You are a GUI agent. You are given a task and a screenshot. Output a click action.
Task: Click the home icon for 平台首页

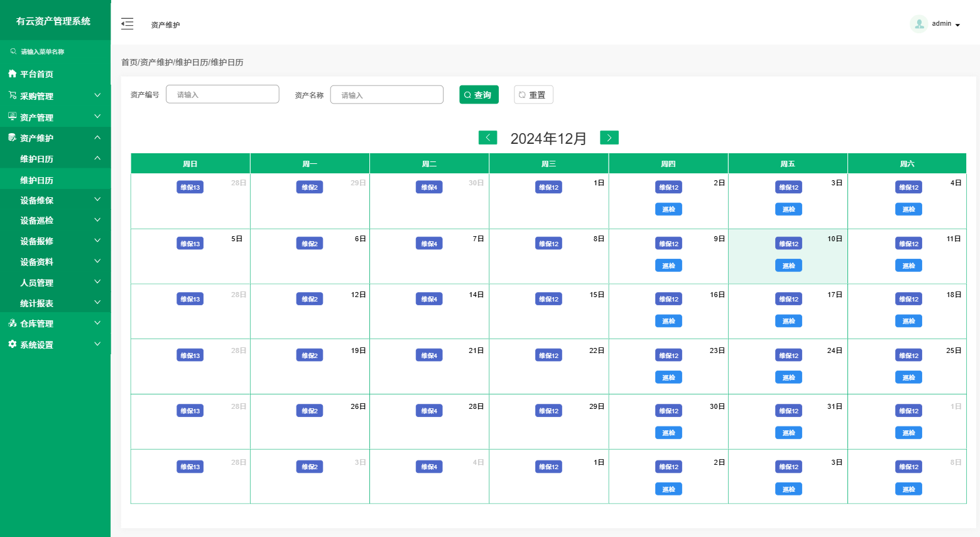click(x=13, y=73)
